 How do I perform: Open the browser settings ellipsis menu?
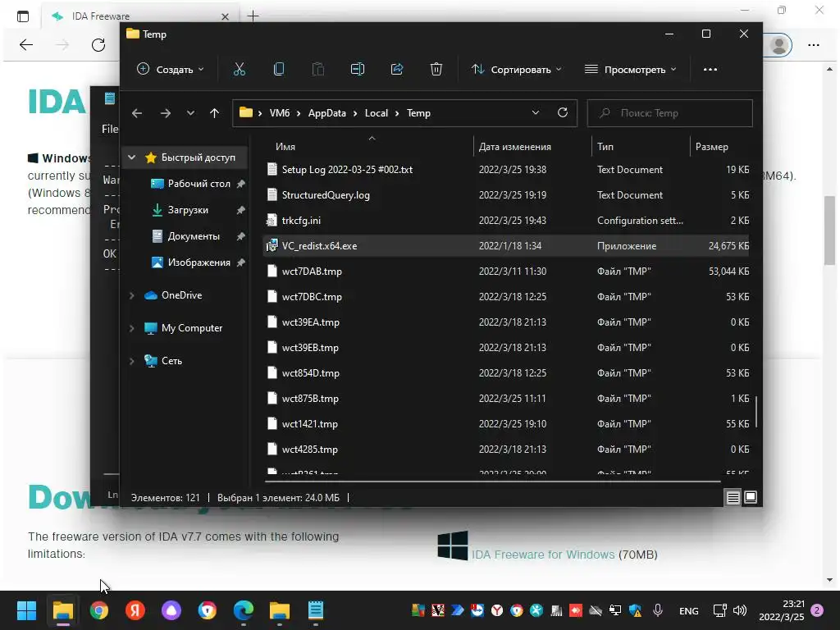tap(813, 45)
